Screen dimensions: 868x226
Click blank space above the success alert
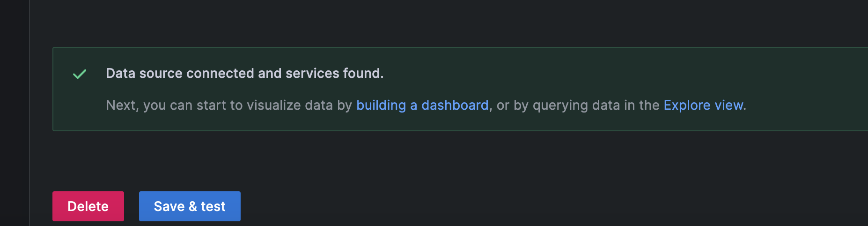pyautogui.click(x=421, y=23)
